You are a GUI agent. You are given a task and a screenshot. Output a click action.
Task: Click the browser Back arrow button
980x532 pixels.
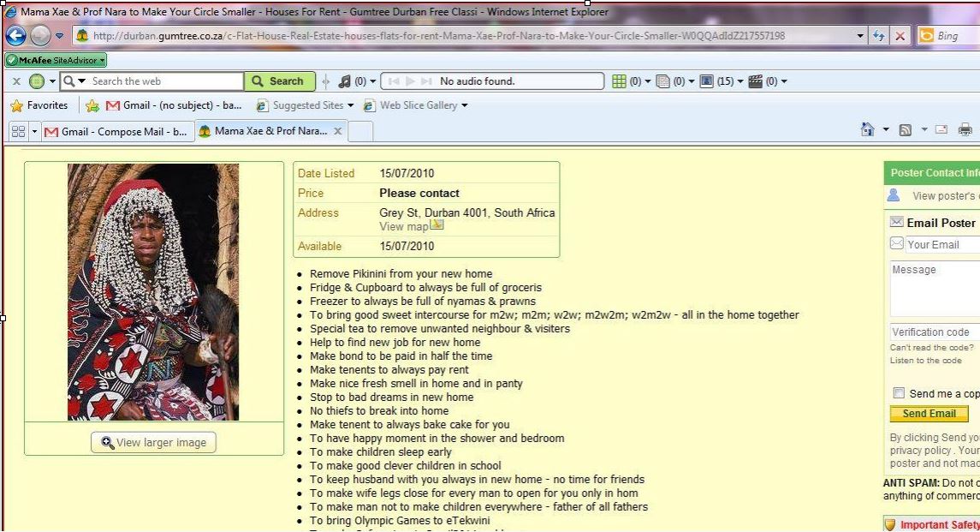click(17, 36)
